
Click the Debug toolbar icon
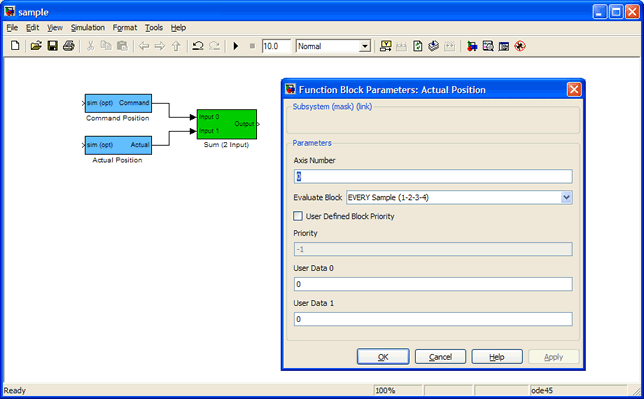click(x=520, y=46)
